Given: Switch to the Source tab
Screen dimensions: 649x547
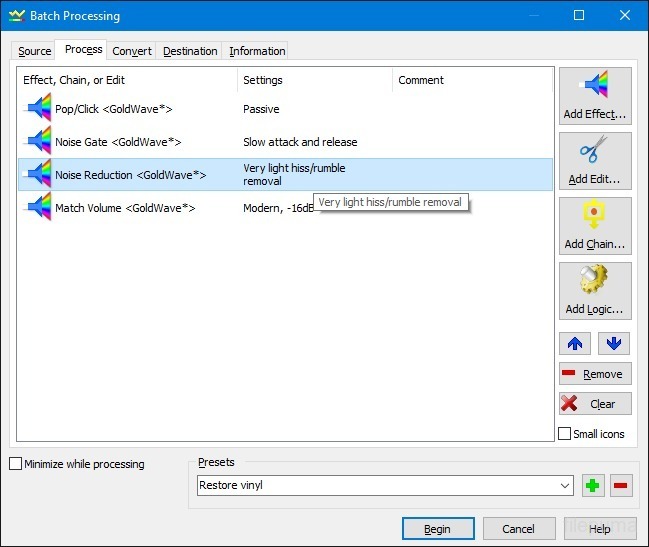Looking at the screenshot, I should click(x=35, y=51).
